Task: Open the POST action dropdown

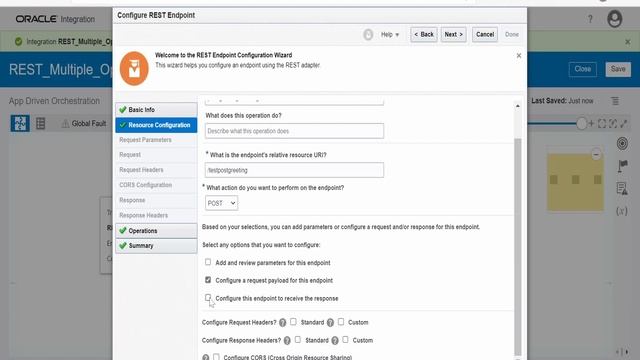Action: click(x=221, y=203)
